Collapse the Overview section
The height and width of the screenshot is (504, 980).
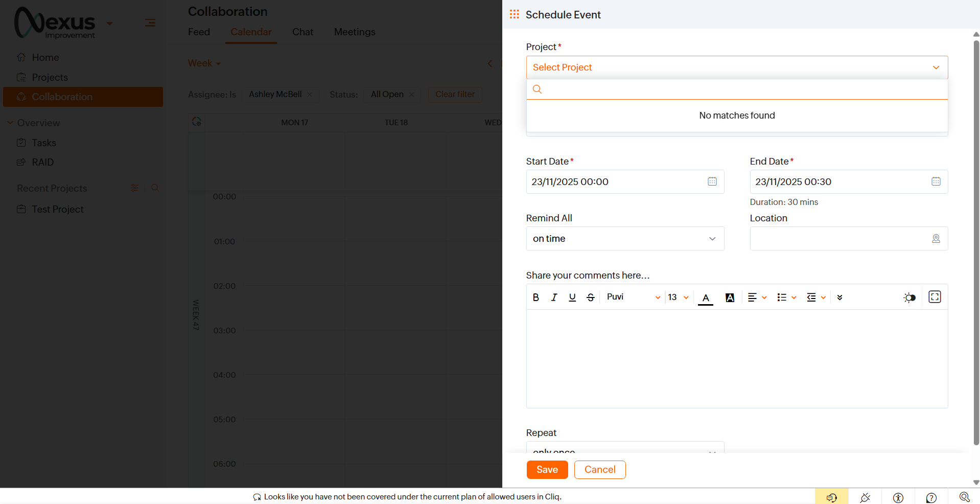click(10, 123)
